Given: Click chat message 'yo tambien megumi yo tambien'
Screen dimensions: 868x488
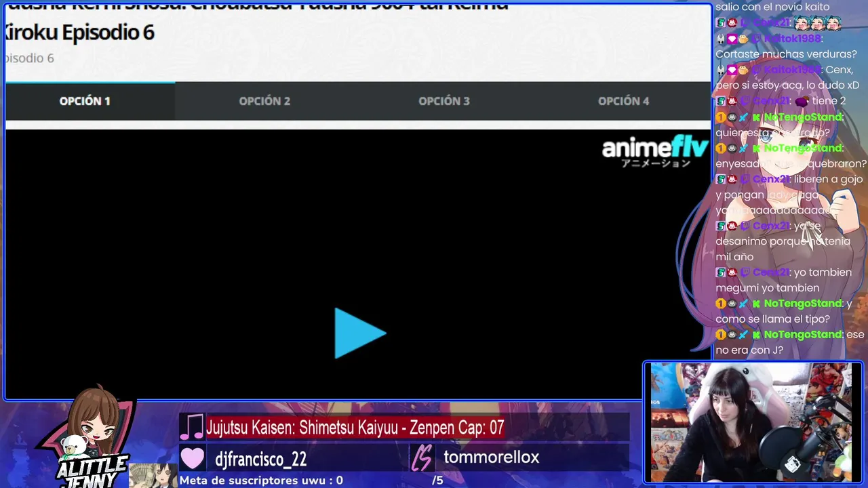Looking at the screenshot, I should (x=783, y=280).
